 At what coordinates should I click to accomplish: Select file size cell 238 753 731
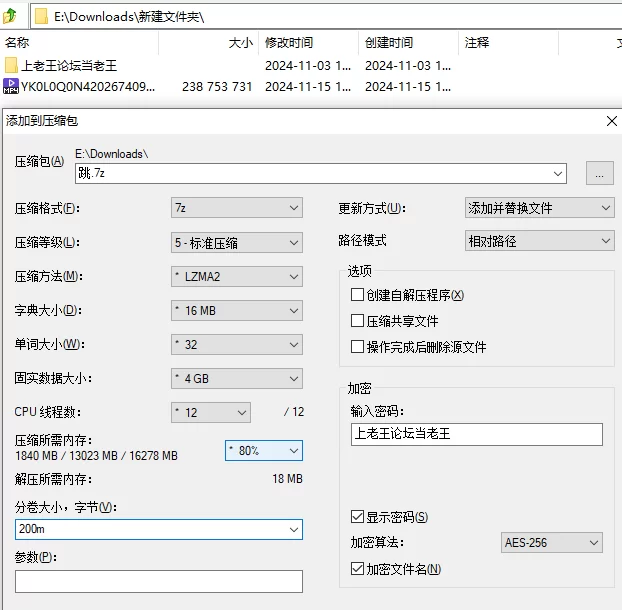coord(217,86)
